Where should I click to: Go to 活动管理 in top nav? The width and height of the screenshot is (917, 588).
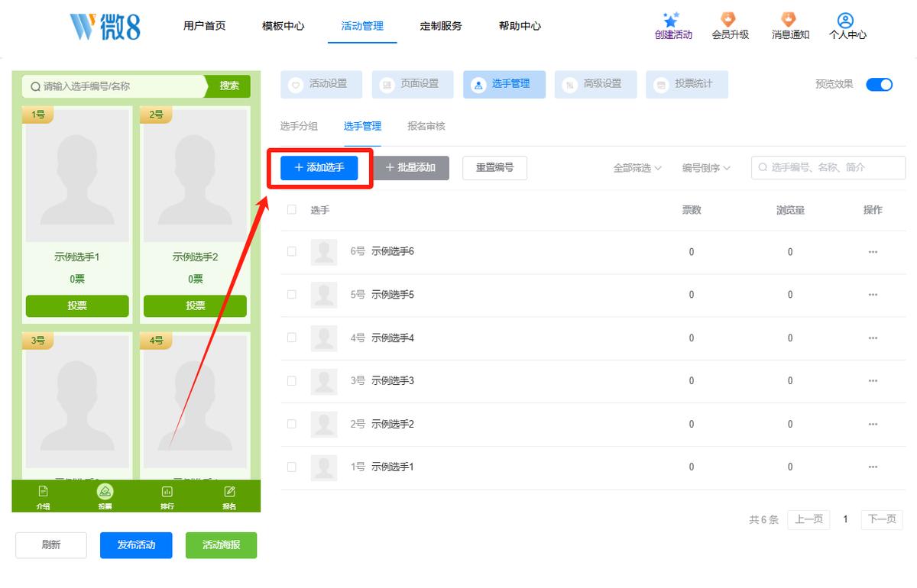point(362,26)
